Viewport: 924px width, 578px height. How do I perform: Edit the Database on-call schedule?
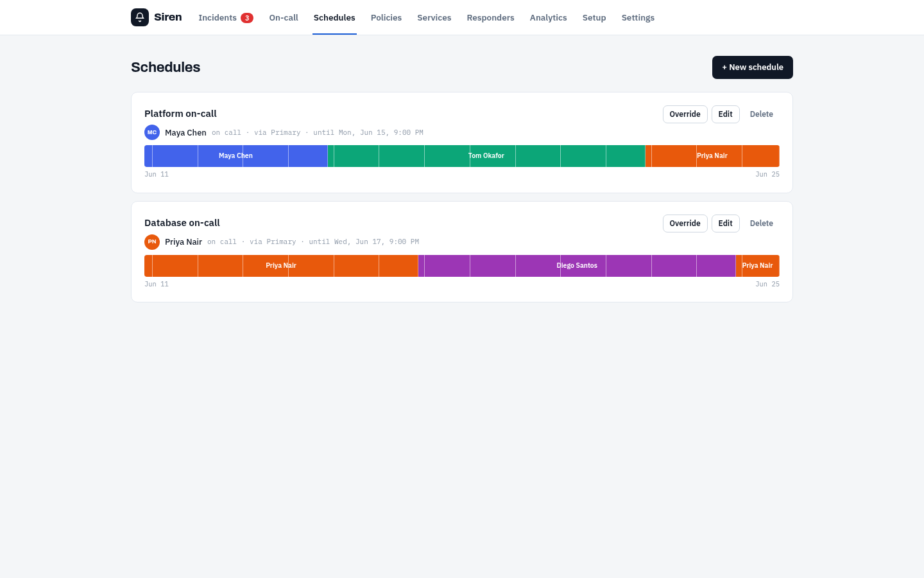pos(726,223)
